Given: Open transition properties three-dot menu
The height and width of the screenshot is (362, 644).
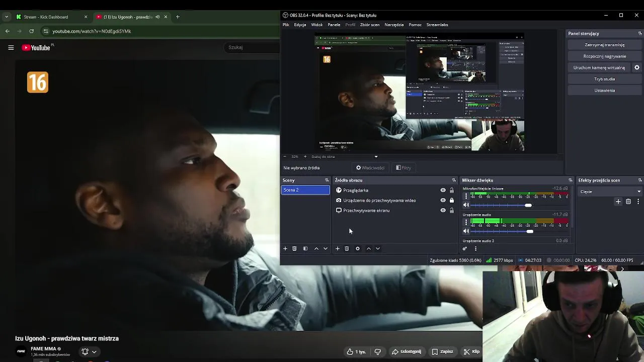Looking at the screenshot, I should (638, 202).
